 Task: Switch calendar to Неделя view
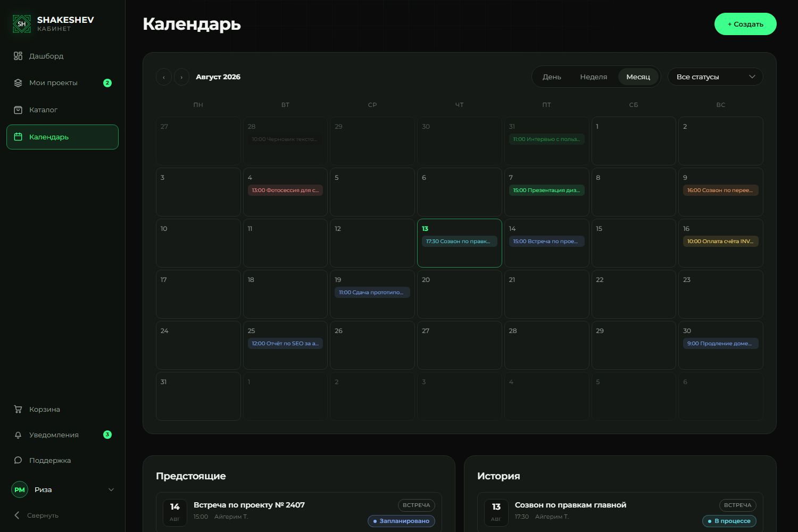(594, 77)
